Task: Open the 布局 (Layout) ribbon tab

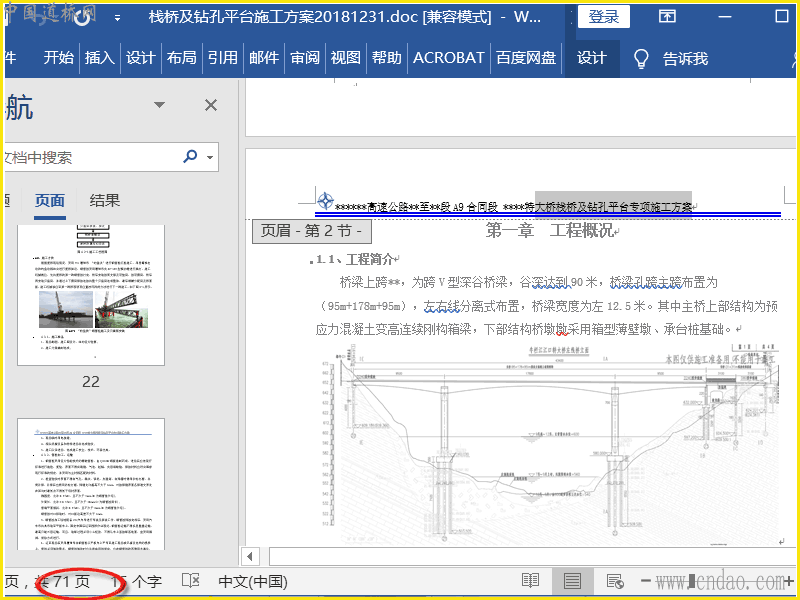Action: [x=182, y=58]
